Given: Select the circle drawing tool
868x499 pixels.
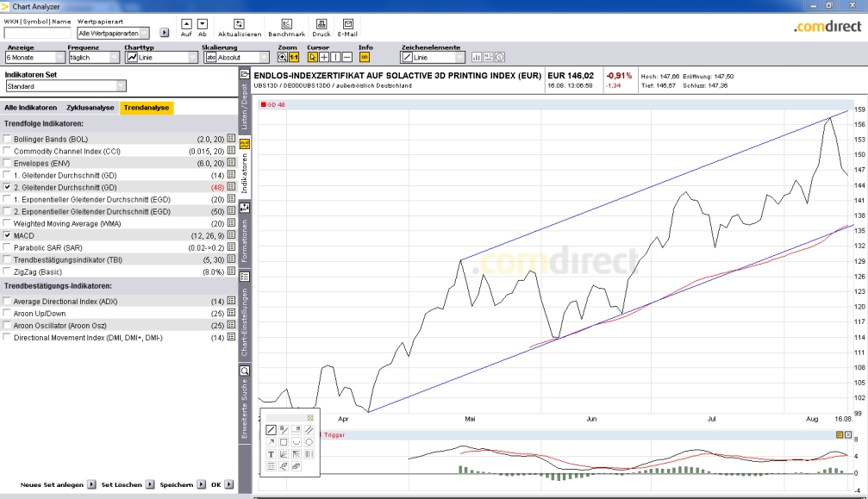Looking at the screenshot, I should click(x=309, y=442).
